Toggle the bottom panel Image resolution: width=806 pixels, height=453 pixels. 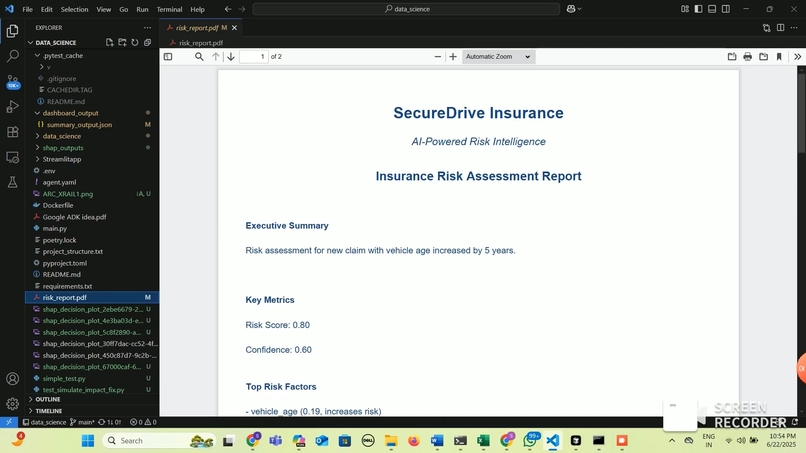pos(712,9)
